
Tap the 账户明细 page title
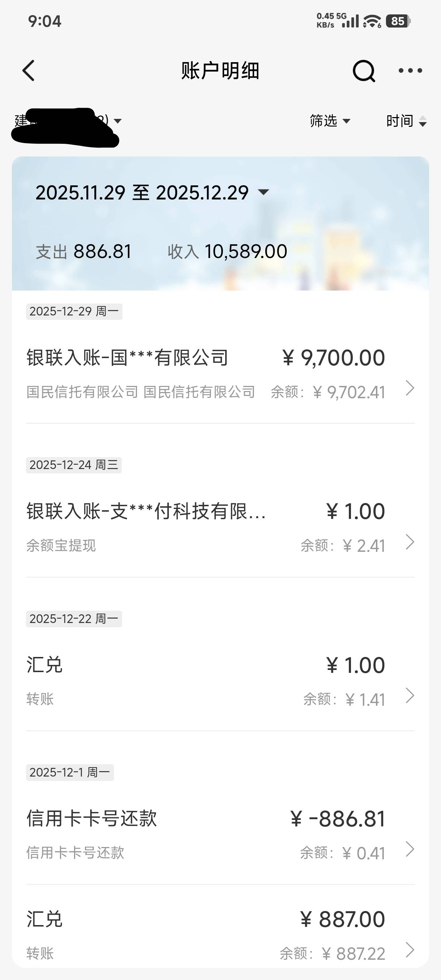(220, 71)
